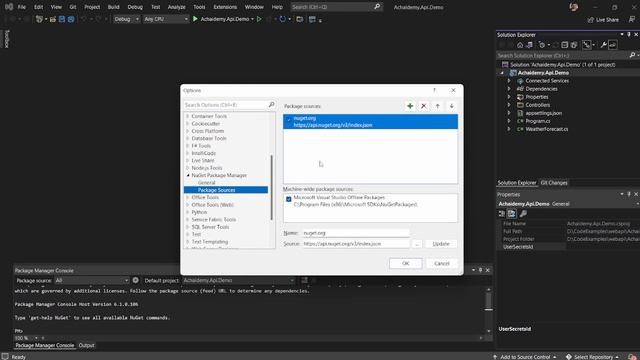Screen dimensions: 640x360
Task: Move the selected package source up
Action: [x=438, y=106]
